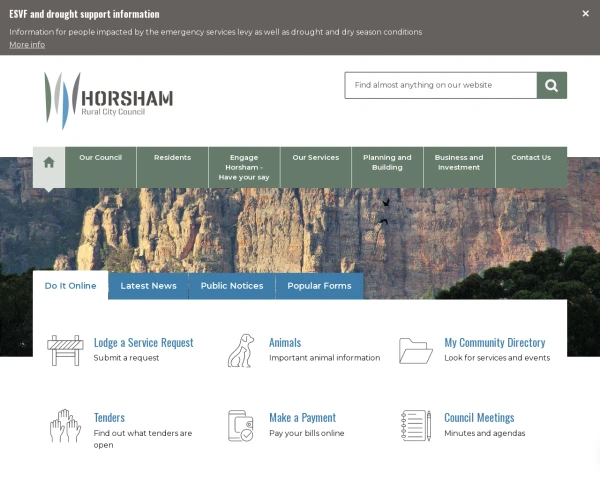
Task: Select the Popular Forms tab
Action: coord(319,286)
